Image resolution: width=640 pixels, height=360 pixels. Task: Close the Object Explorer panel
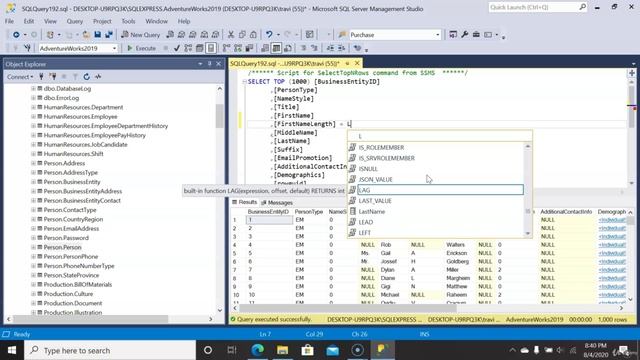218,64
